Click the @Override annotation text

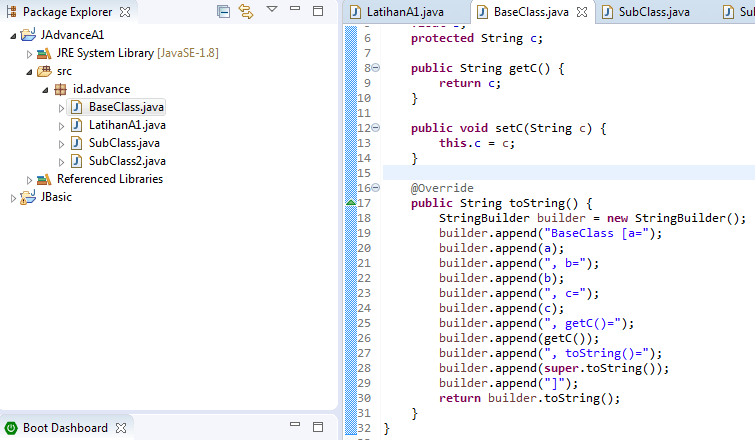click(442, 188)
